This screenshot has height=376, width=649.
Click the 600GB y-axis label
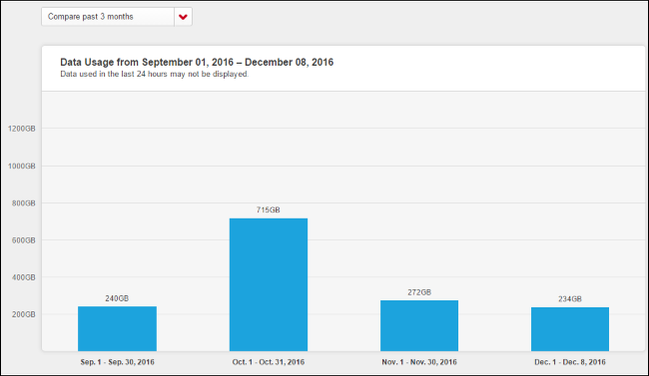pyautogui.click(x=24, y=240)
